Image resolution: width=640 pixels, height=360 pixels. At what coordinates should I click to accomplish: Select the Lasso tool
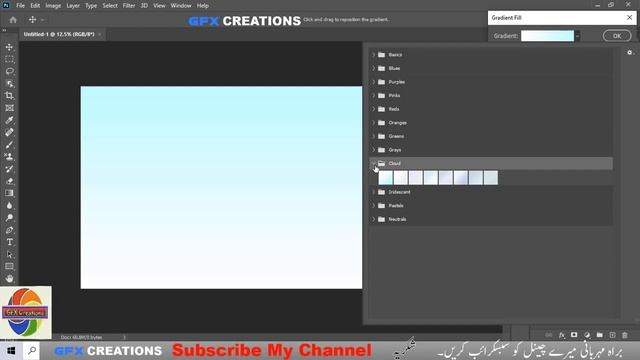9,72
